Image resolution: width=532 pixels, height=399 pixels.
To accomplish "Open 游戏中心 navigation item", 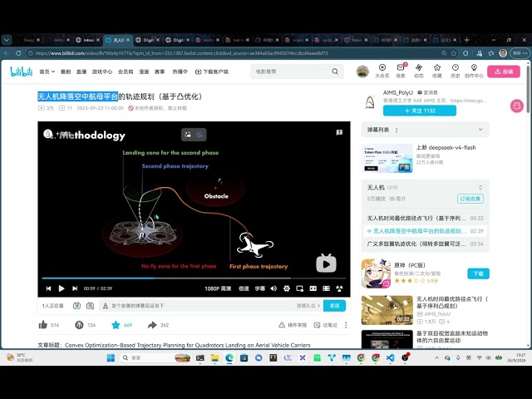I will (x=102, y=71).
